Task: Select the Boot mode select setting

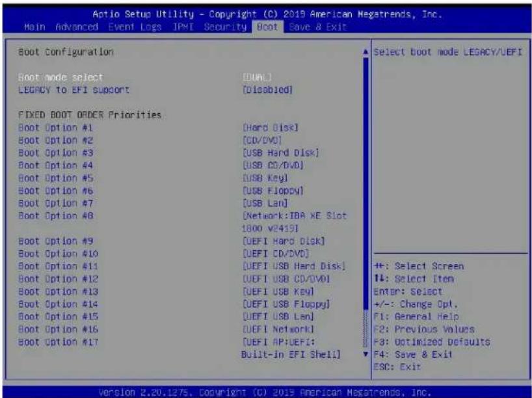Action: click(x=60, y=77)
